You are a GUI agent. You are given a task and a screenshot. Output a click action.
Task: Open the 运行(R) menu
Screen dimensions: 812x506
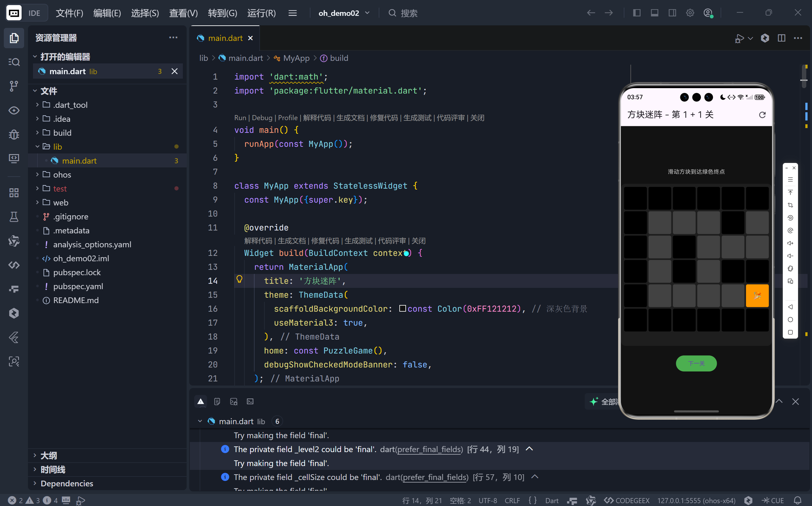(x=261, y=13)
